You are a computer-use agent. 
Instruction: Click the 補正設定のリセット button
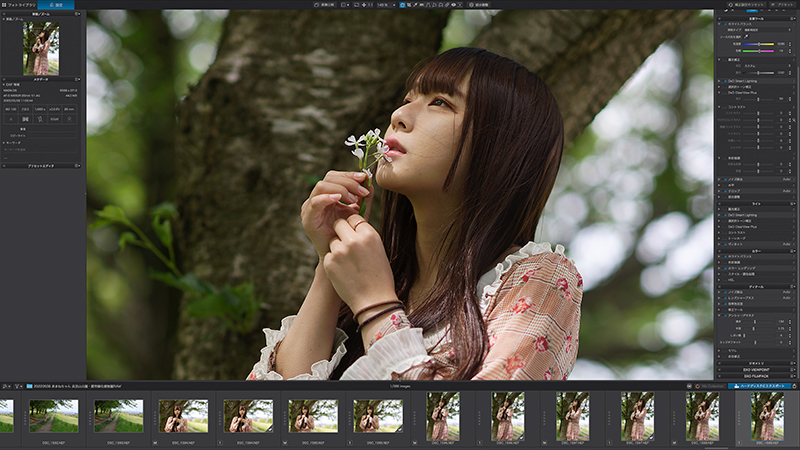click(x=746, y=5)
